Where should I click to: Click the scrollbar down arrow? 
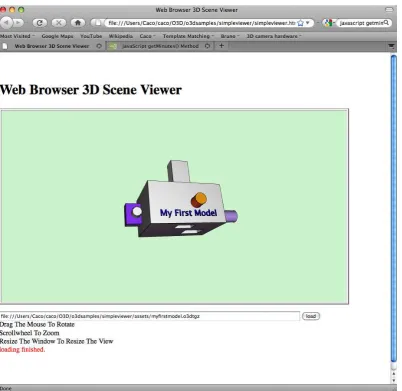tap(394, 380)
